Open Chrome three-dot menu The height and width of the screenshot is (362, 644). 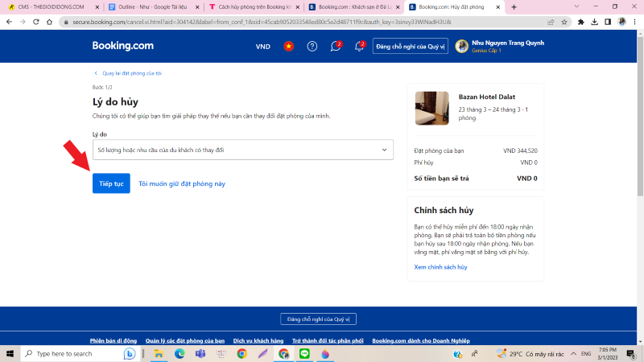point(635,22)
